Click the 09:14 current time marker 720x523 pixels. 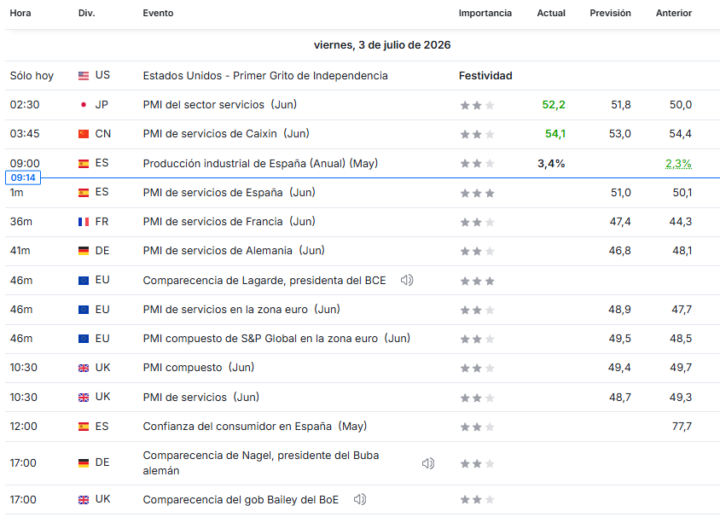pyautogui.click(x=23, y=178)
